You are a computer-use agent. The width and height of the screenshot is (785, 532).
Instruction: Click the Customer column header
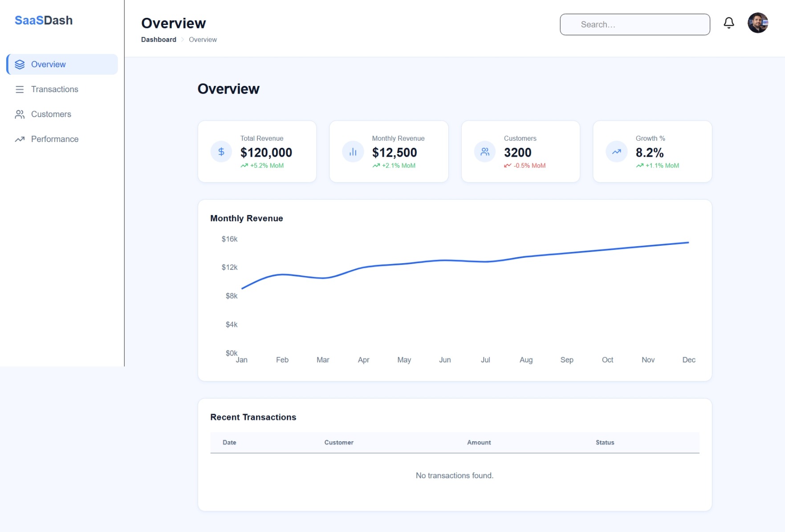coord(338,443)
